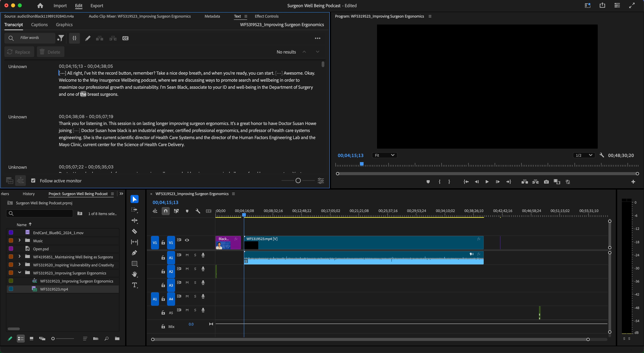The width and height of the screenshot is (644, 353).
Task: Click the Create captions CC icon
Action: (x=125, y=38)
